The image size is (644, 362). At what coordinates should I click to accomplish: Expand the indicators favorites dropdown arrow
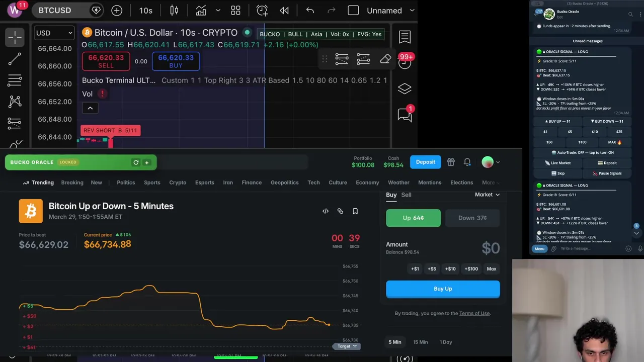coord(218,11)
